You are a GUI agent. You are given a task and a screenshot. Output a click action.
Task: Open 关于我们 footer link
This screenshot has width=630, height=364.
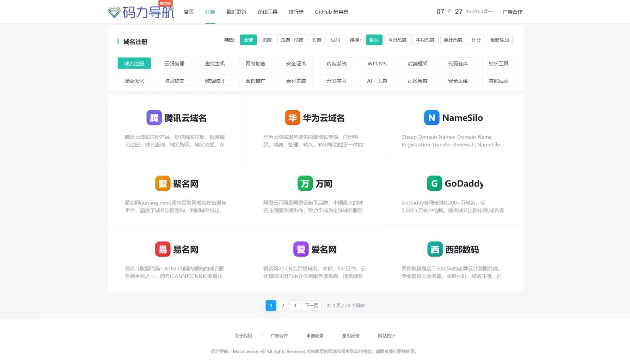[243, 336]
